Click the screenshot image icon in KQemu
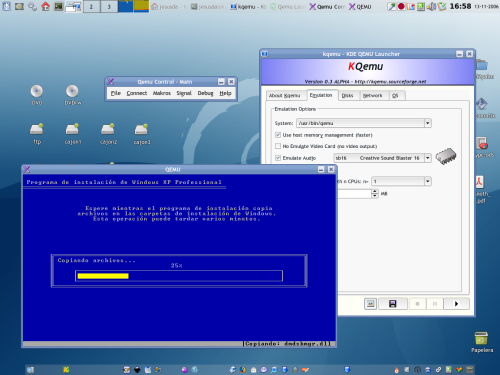The height and width of the screenshot is (375, 500). coord(370,304)
